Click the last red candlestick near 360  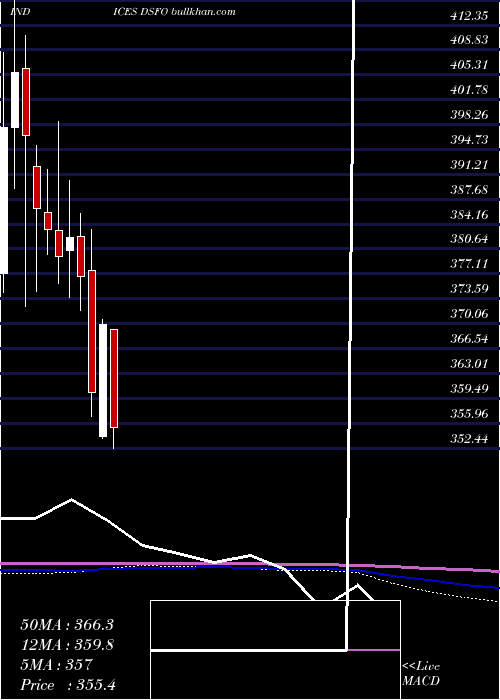[114, 378]
